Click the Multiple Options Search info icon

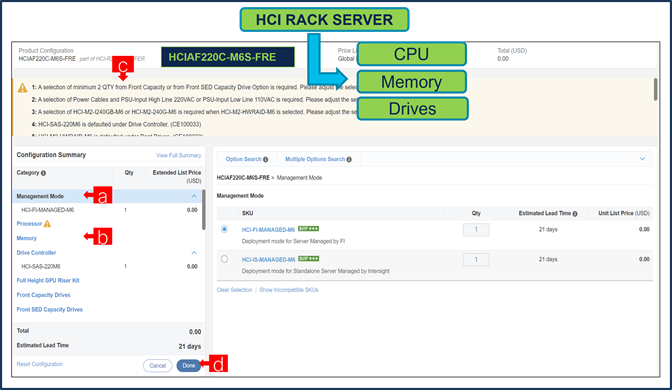point(349,159)
